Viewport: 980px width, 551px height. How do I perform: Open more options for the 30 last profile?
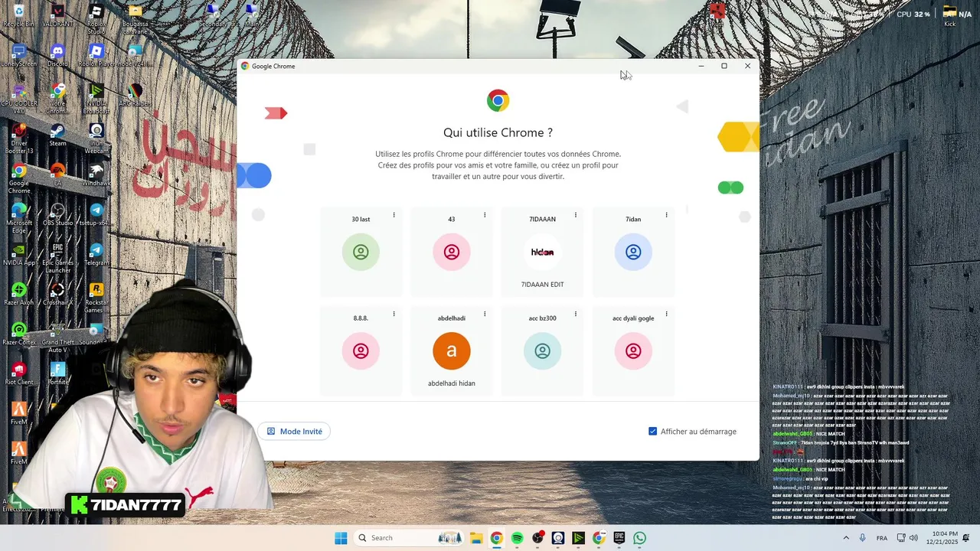pyautogui.click(x=394, y=215)
